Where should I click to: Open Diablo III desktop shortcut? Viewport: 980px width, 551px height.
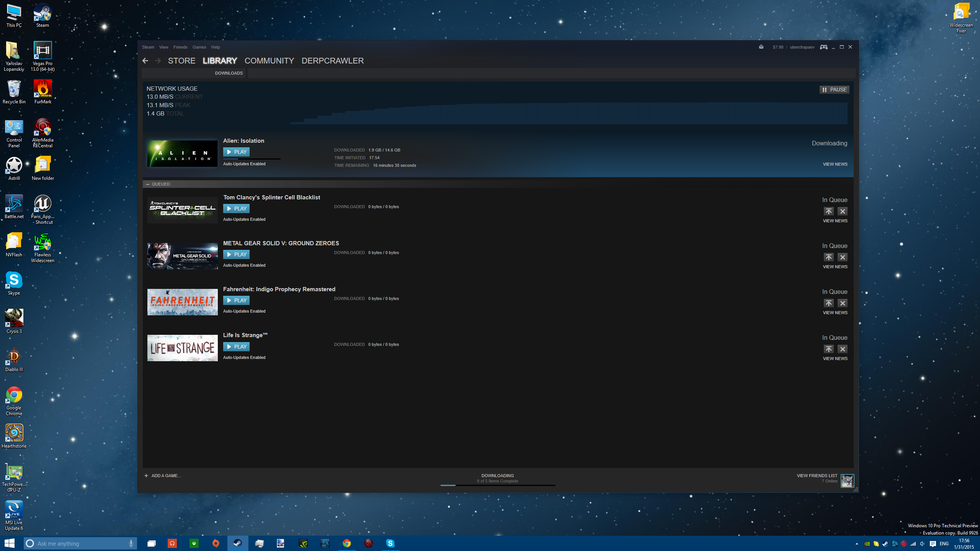14,360
